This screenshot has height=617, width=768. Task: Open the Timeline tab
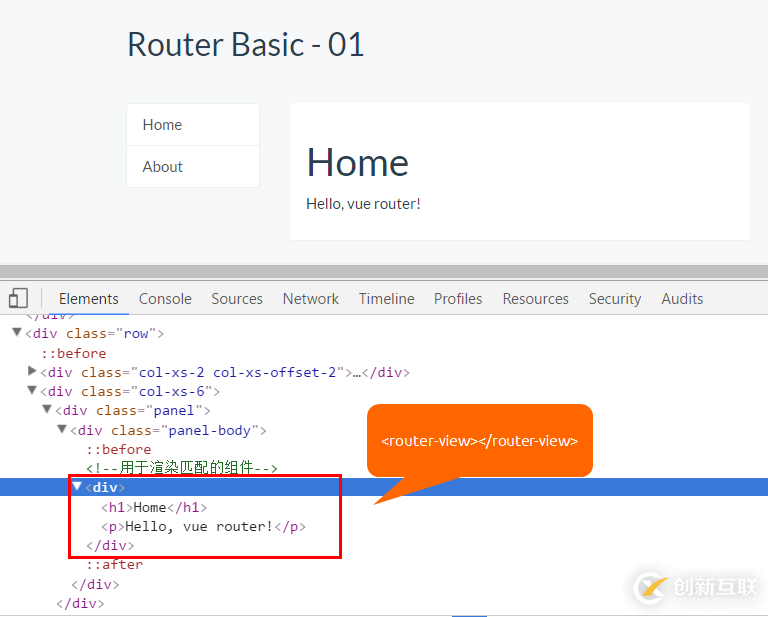tap(386, 299)
